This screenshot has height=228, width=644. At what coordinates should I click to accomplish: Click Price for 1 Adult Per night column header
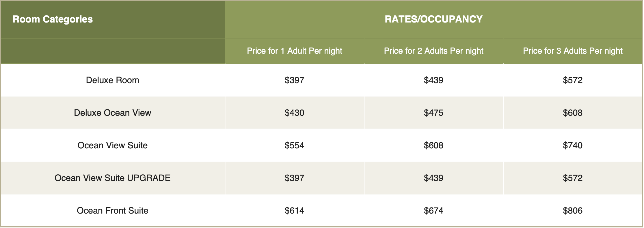pyautogui.click(x=294, y=51)
